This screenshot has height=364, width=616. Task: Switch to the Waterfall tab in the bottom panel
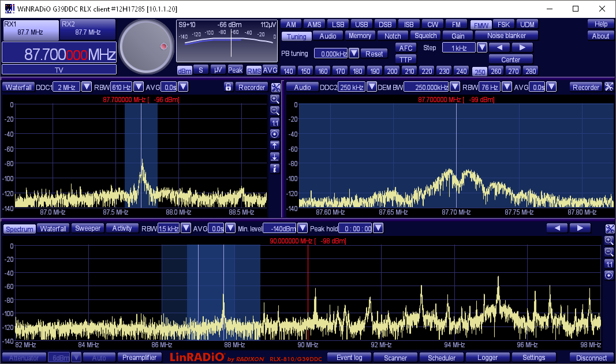pos(53,228)
